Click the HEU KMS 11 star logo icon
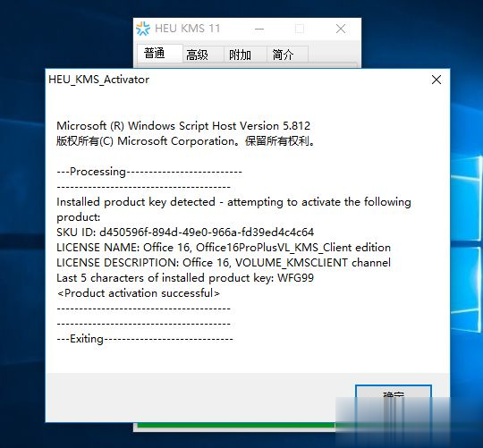483x448 pixels. [143, 29]
